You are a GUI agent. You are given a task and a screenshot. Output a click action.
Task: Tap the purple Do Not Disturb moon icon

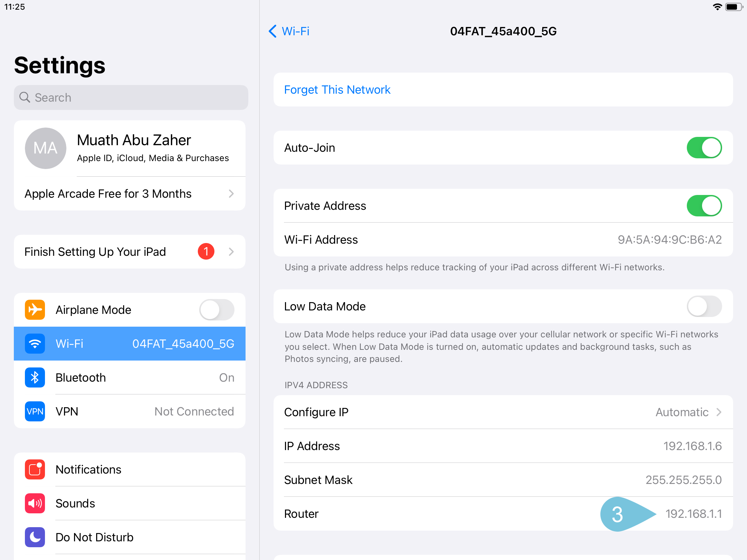click(x=35, y=537)
